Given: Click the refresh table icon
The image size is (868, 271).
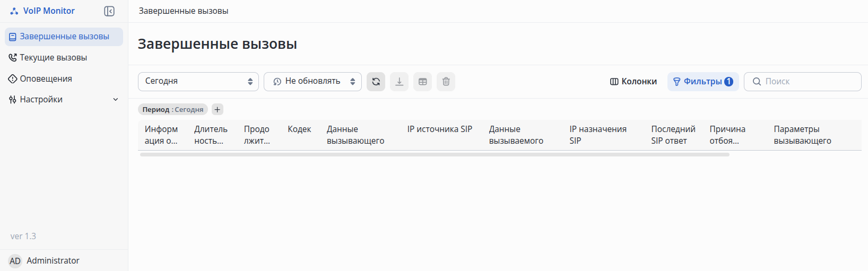Looking at the screenshot, I should 376,82.
